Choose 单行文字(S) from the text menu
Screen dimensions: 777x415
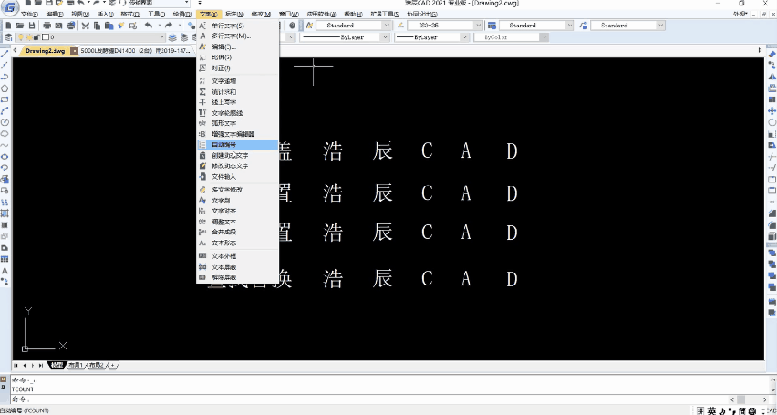[238, 25]
